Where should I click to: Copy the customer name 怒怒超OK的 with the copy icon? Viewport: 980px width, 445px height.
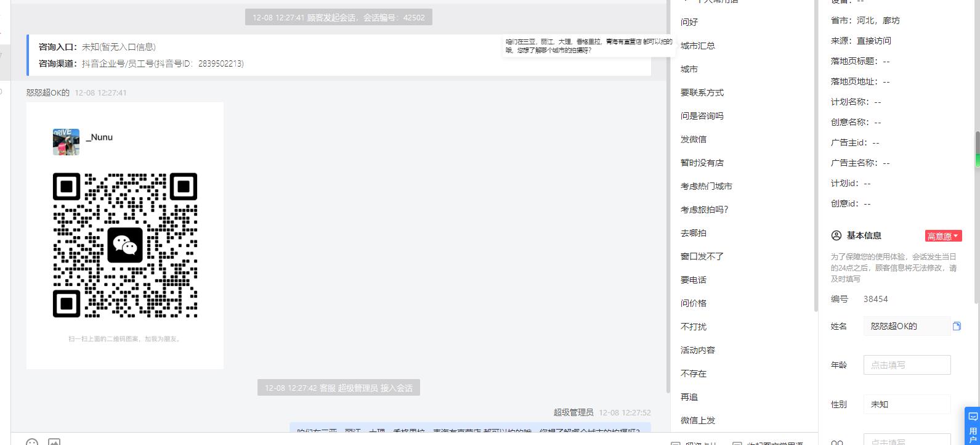click(957, 326)
